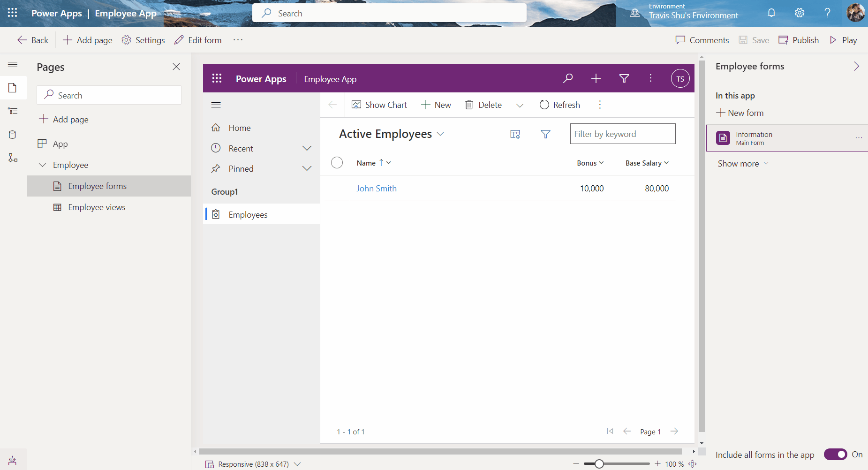Click the edit columns icon near Active Employees

(515, 134)
